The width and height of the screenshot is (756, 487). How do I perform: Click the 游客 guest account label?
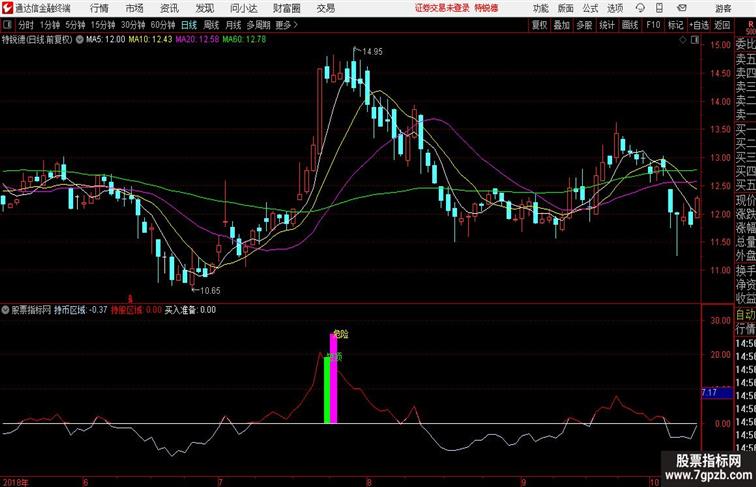click(723, 8)
